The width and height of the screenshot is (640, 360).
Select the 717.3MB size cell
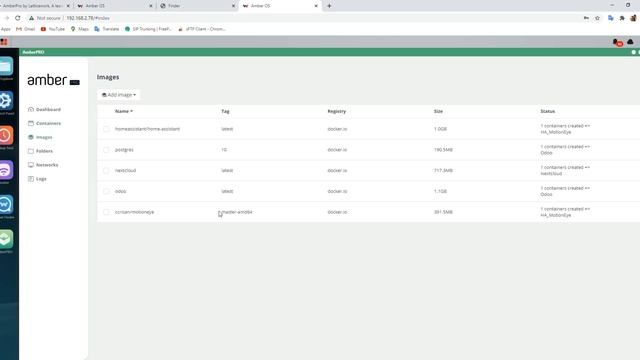443,171
